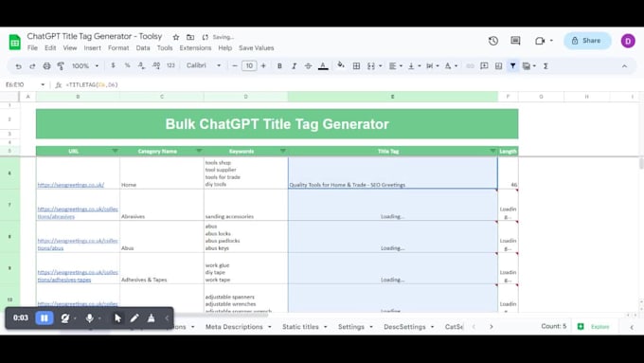Open the Data menu
This screenshot has height=363, width=644.
click(143, 48)
